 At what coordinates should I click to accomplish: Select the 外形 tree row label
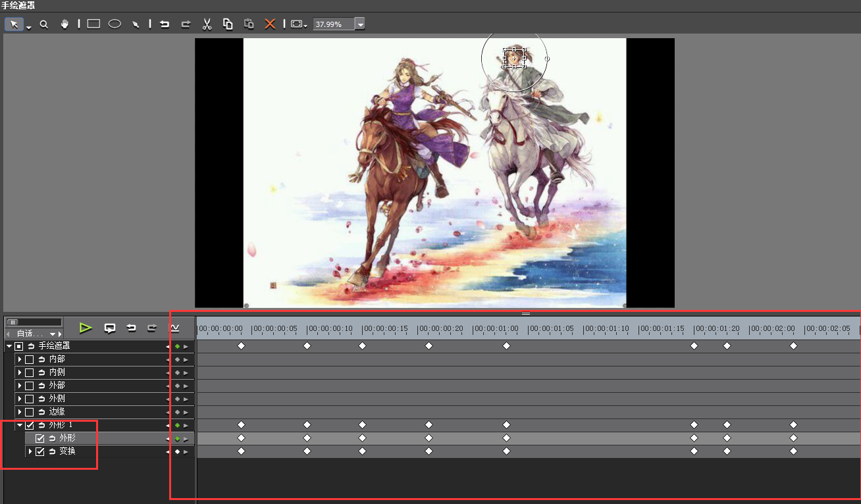pyautogui.click(x=68, y=438)
